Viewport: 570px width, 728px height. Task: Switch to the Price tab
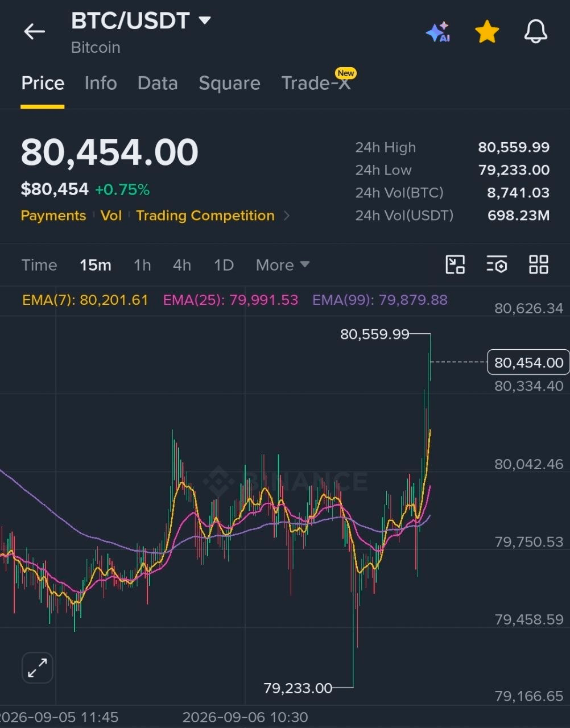pyautogui.click(x=43, y=84)
